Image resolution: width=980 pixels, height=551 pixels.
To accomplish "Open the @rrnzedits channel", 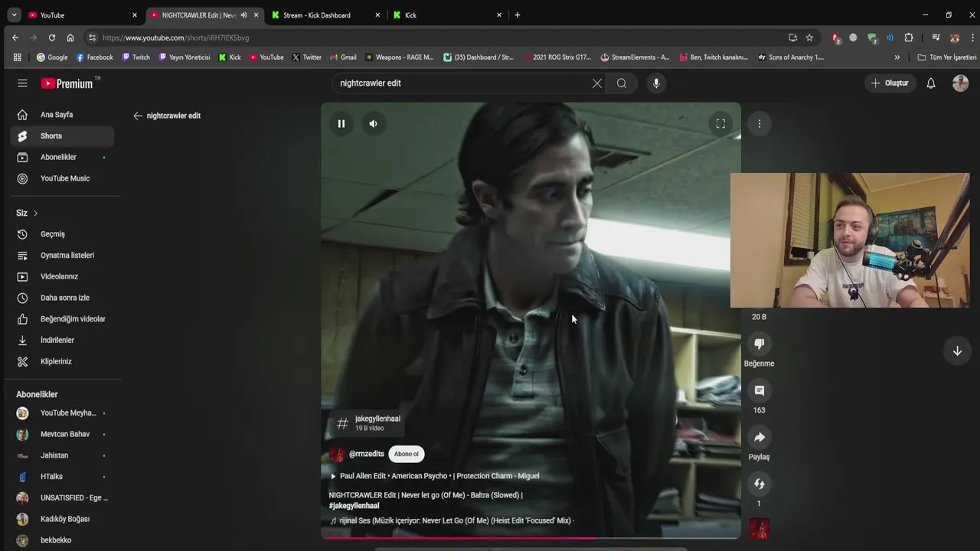I will pos(366,454).
